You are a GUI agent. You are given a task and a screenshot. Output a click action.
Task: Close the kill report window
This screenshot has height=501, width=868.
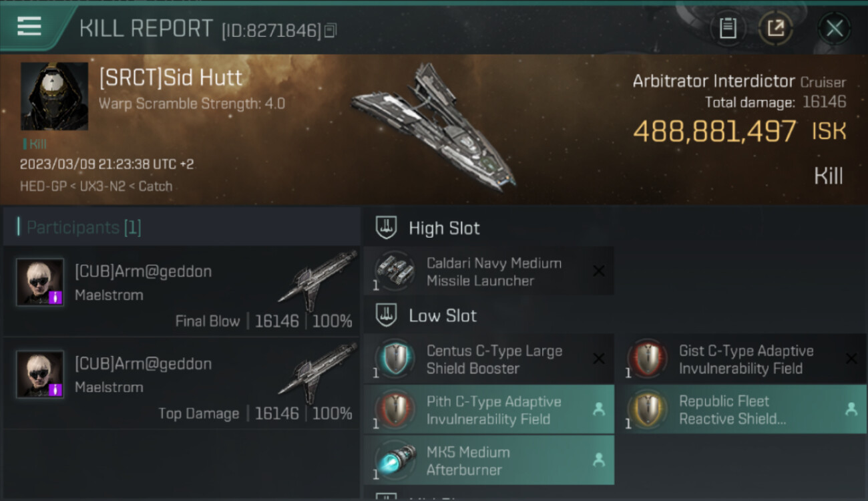click(834, 28)
